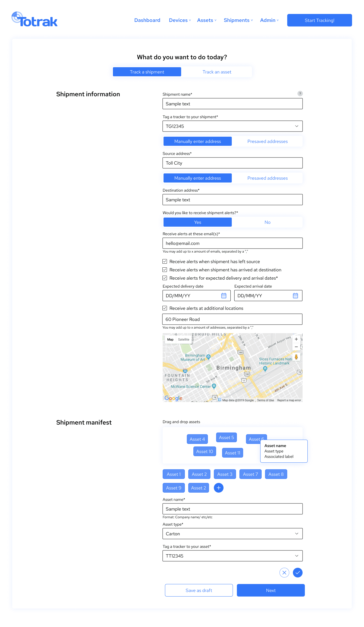Switch to Track an asset tab
The height and width of the screenshot is (627, 364).
click(x=217, y=72)
